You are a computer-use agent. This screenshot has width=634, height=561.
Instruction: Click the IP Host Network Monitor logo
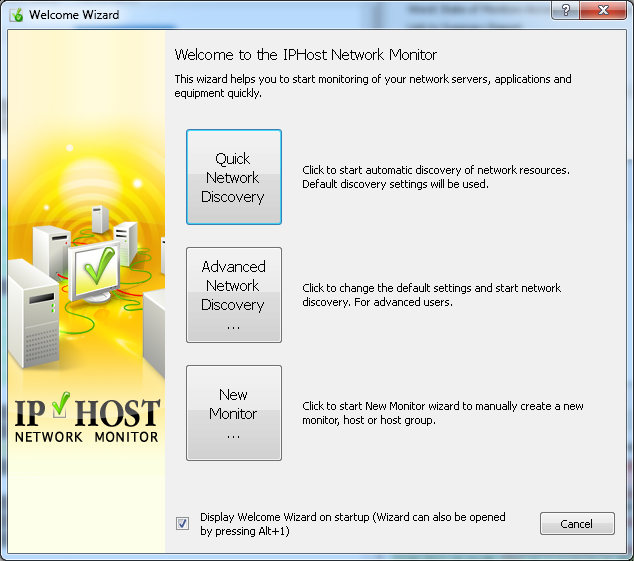(x=87, y=417)
